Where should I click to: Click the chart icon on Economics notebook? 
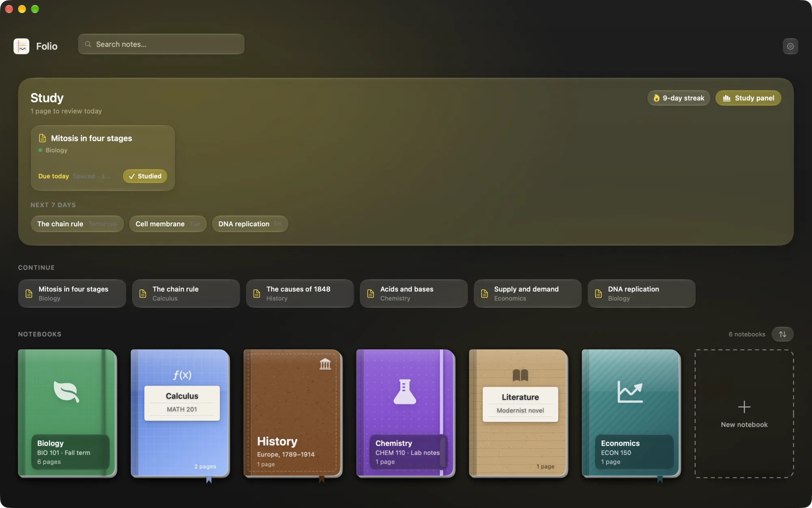coord(630,392)
